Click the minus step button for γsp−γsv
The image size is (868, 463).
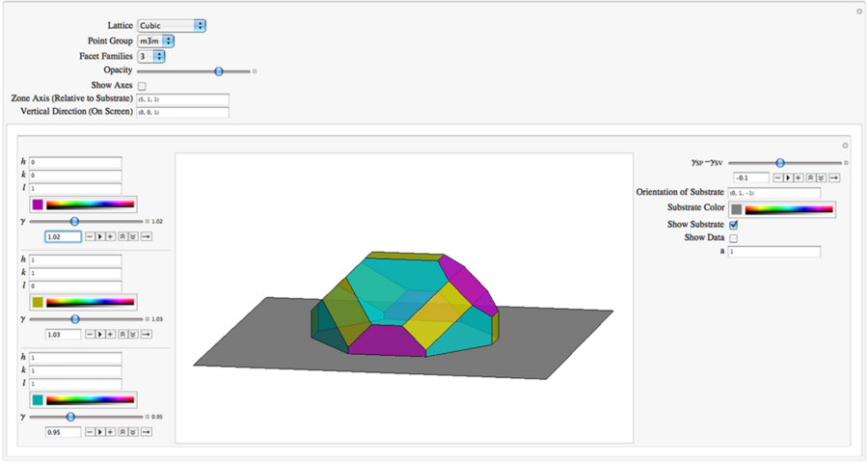(777, 178)
